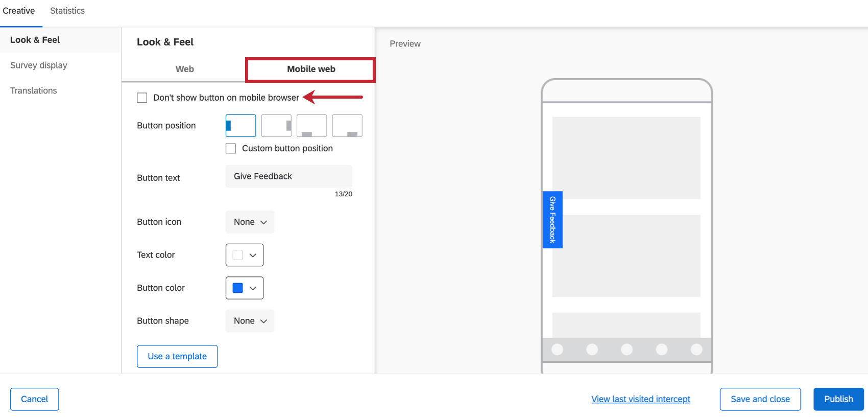Go to Survey display section
Screen dimensions: 868x418
(39, 65)
